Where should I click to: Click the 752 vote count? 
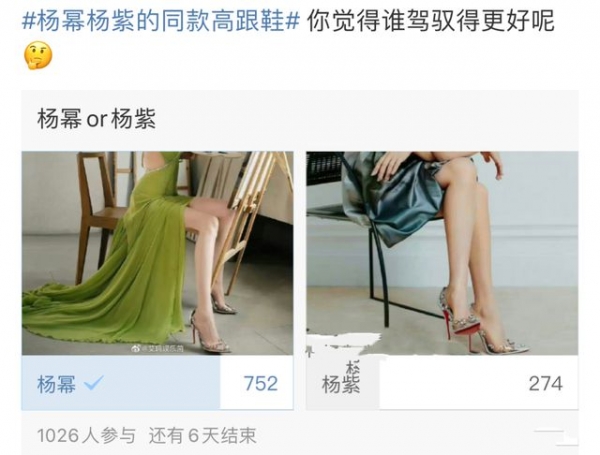(261, 383)
